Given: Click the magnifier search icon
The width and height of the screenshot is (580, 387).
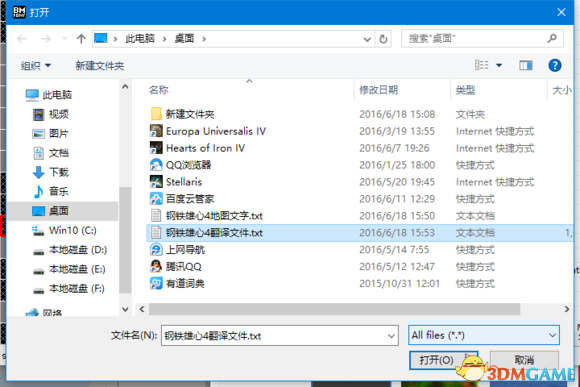Looking at the screenshot, I should [x=552, y=38].
